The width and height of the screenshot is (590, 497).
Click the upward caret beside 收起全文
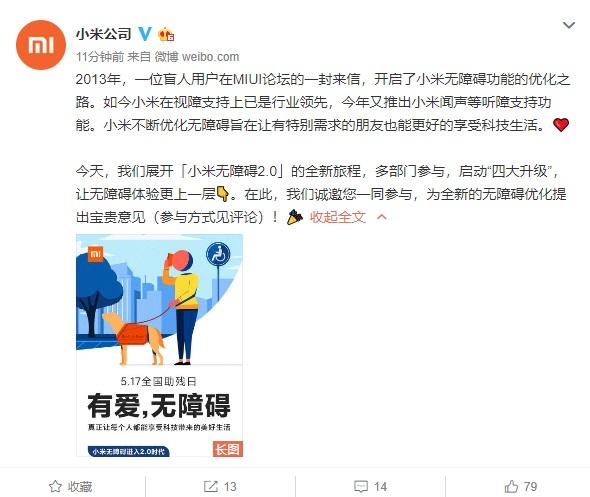[382, 217]
